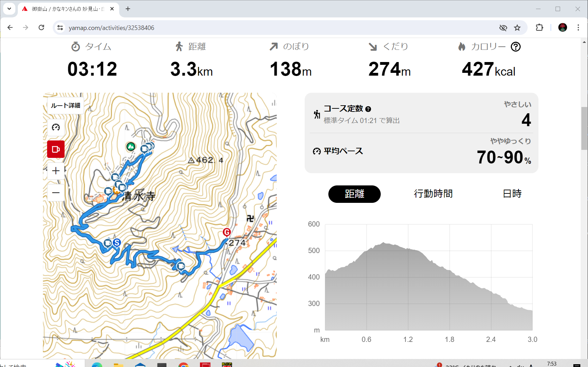Toggle the crossed-eye tracking protection icon
Viewport: 588px width, 367px height.
(503, 28)
